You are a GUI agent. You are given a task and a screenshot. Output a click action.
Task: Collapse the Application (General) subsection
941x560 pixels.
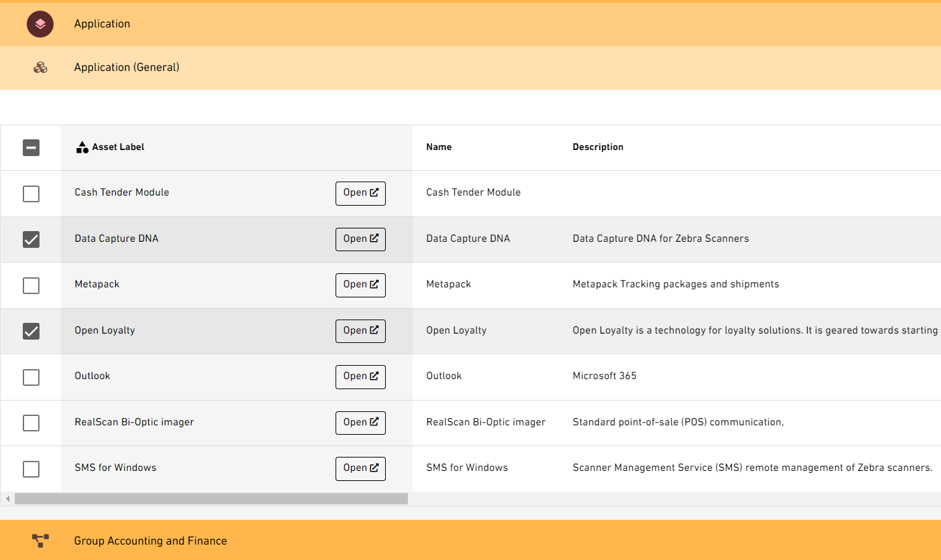click(x=470, y=68)
